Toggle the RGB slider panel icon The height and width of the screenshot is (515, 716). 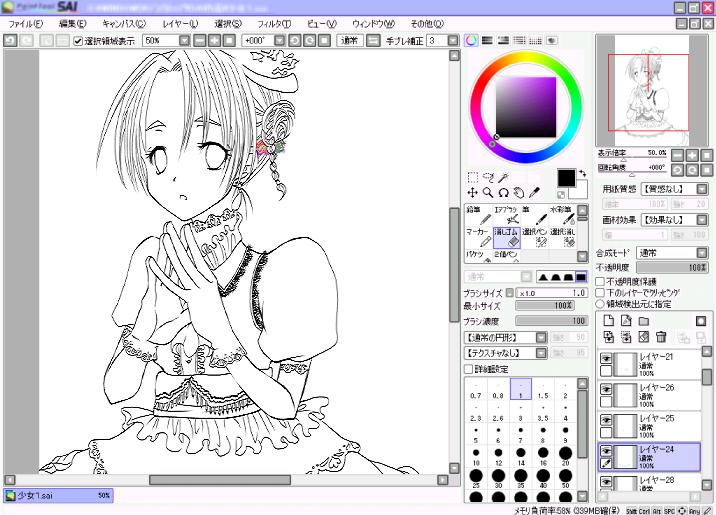(487, 41)
